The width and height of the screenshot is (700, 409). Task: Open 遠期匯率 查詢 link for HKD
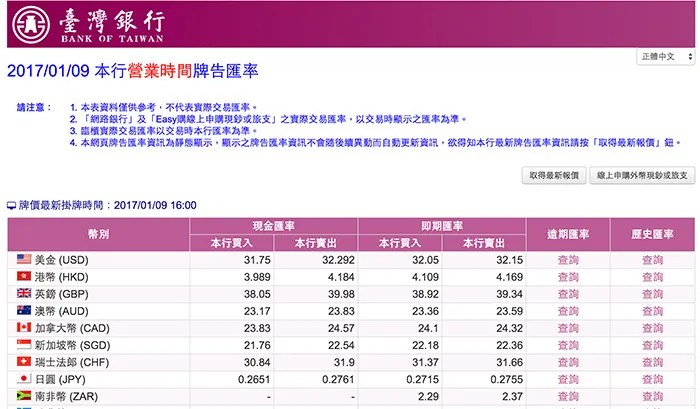point(568,277)
